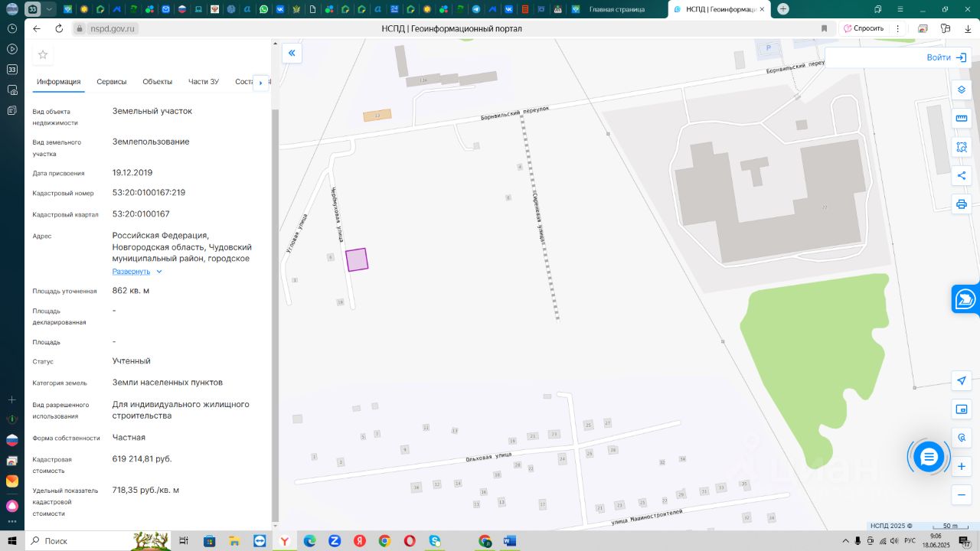The image size is (980, 551).
Task: Activate the area selection search tool
Action: [962, 147]
